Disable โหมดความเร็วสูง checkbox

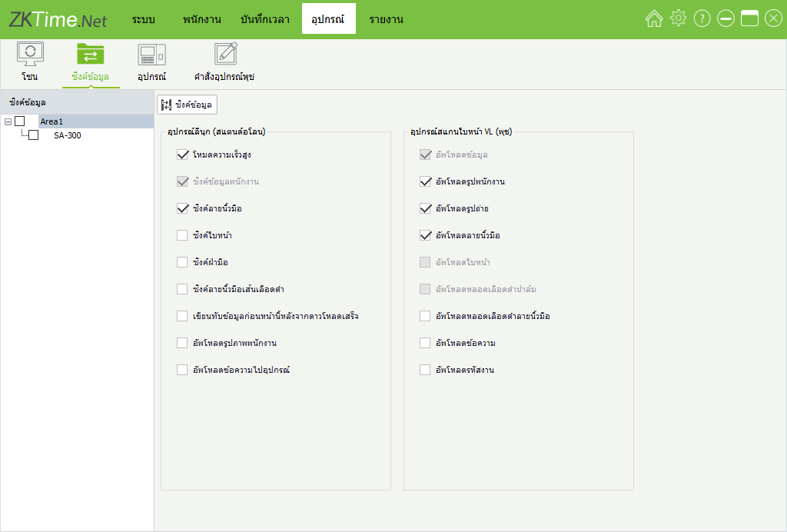182,155
